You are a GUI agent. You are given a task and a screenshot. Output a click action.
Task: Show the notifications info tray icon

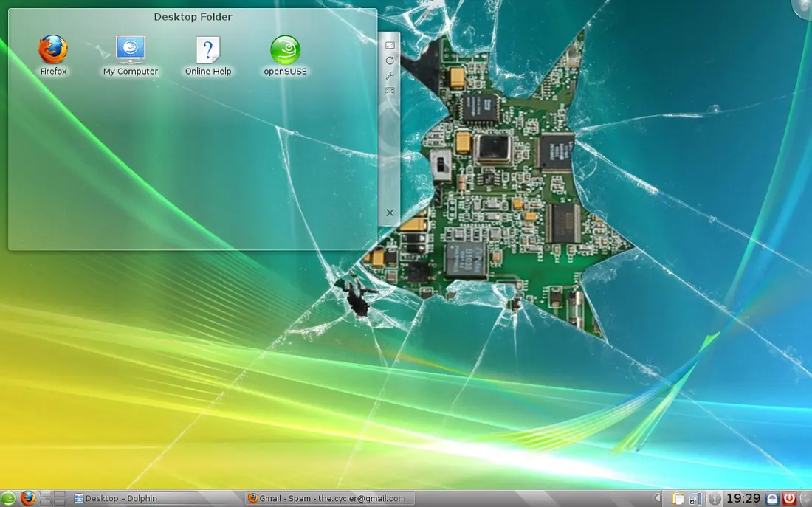pos(714,498)
